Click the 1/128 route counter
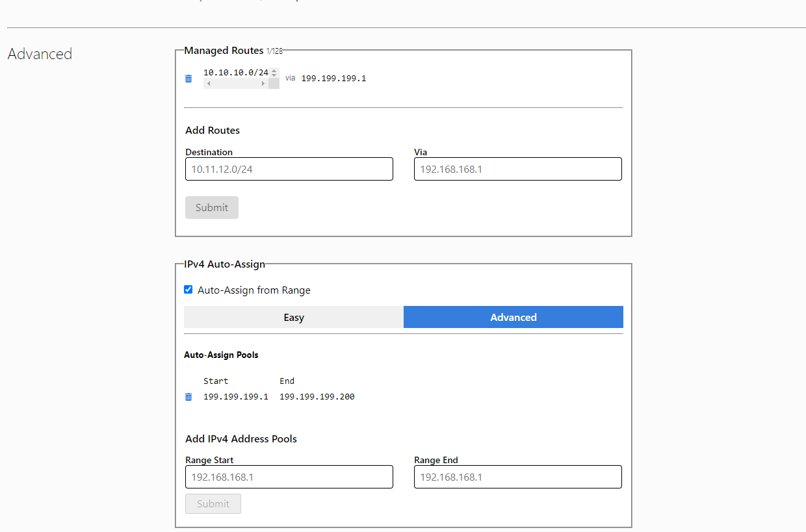 (x=274, y=51)
